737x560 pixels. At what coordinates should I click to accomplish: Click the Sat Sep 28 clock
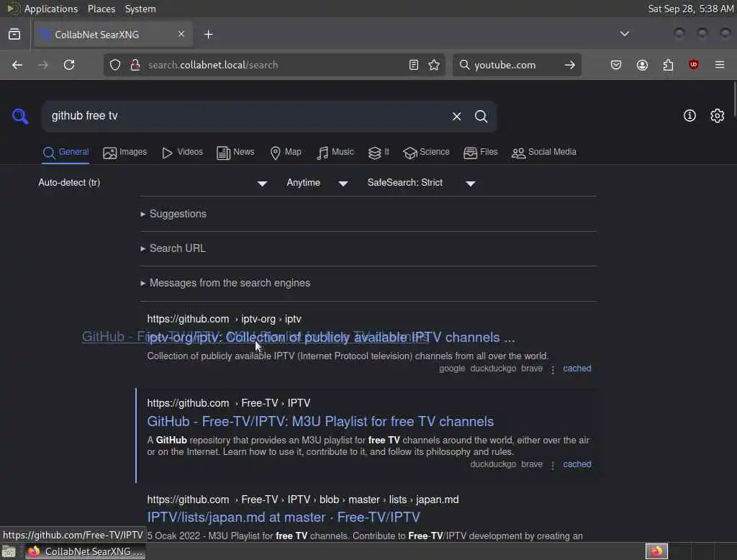(x=690, y=9)
